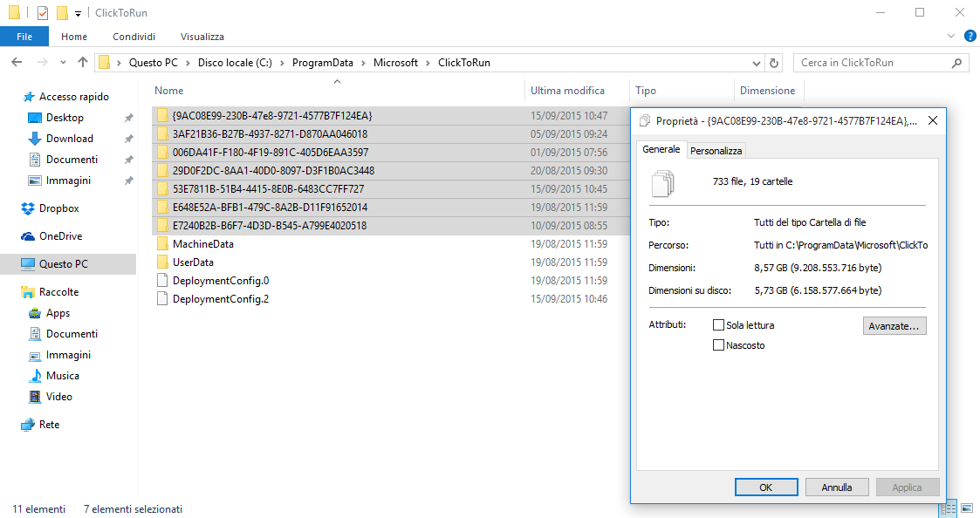Click the pin icon next to Desktop

(129, 118)
